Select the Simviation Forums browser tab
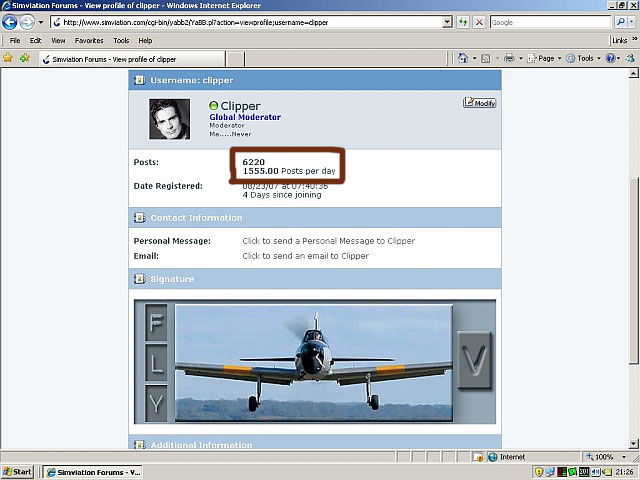This screenshot has width=640, height=480. pyautogui.click(x=108, y=59)
